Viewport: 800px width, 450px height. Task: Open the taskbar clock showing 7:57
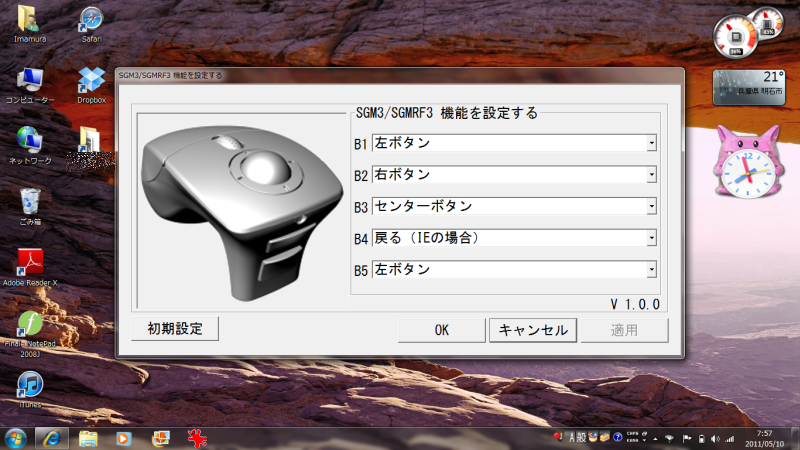764,439
